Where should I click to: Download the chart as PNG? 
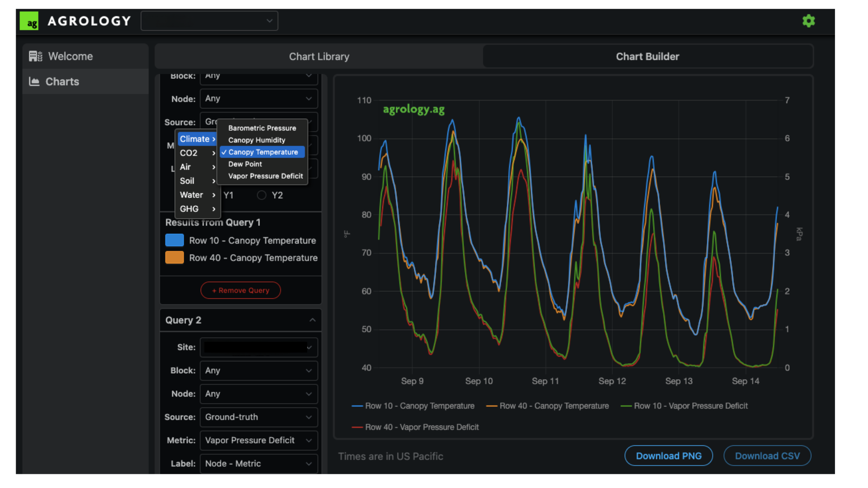[x=668, y=456]
